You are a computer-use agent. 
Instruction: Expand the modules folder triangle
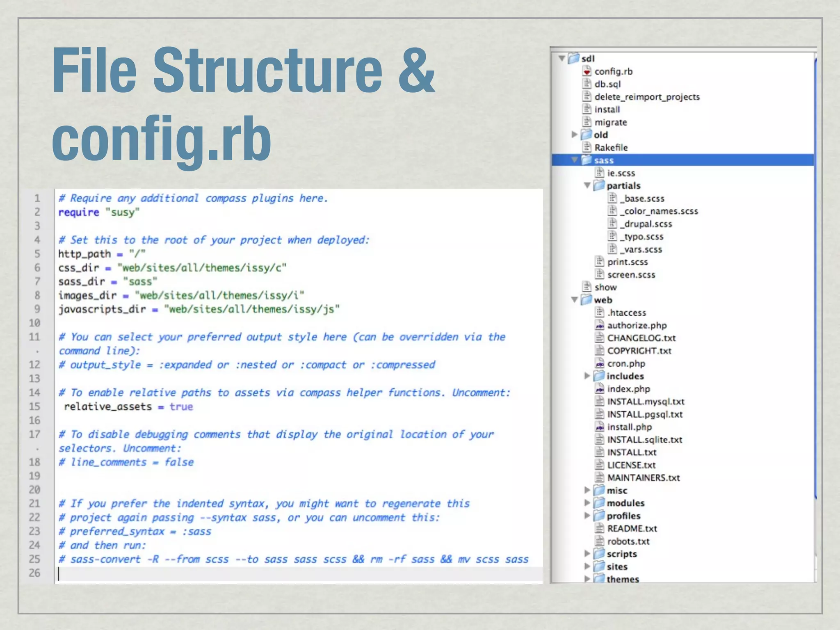click(x=587, y=503)
